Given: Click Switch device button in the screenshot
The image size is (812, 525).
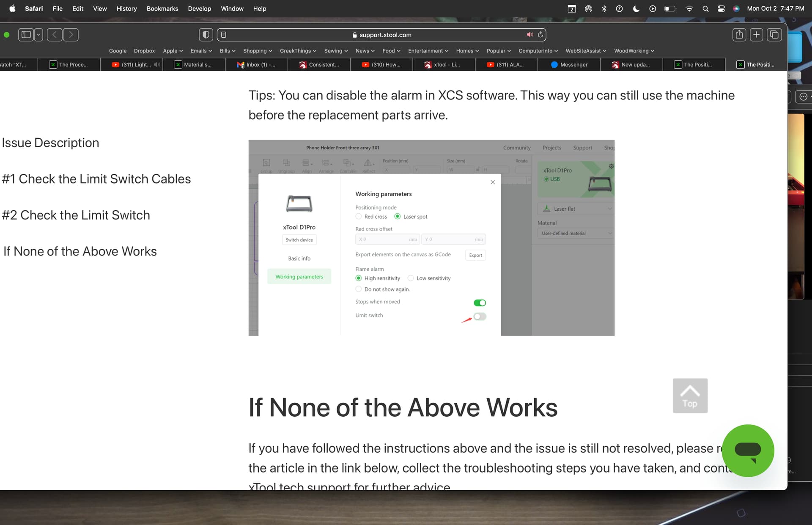Looking at the screenshot, I should [299, 240].
